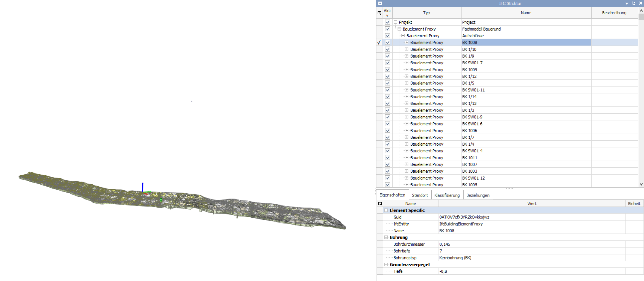Open the Klassifizierung tab
The image size is (644, 281).
point(447,195)
